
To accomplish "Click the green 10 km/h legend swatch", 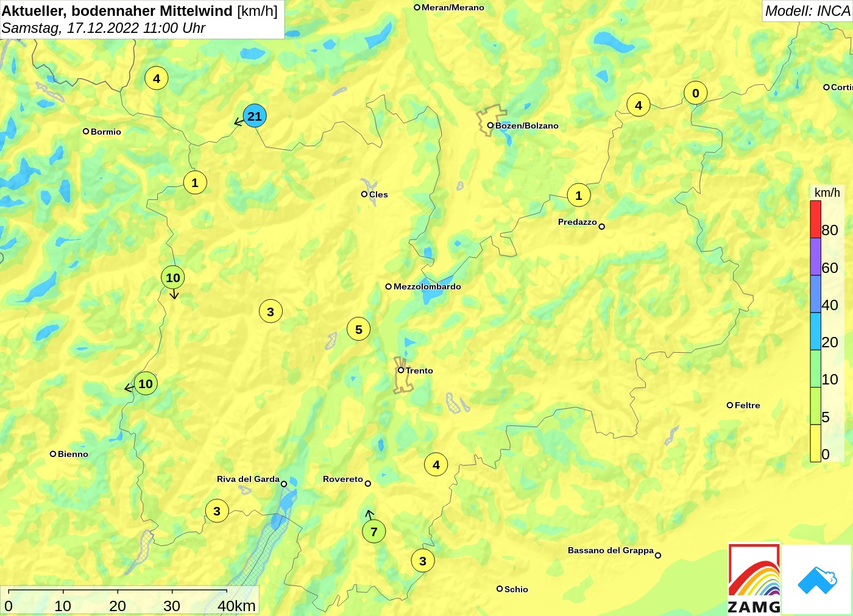I will tap(815, 369).
